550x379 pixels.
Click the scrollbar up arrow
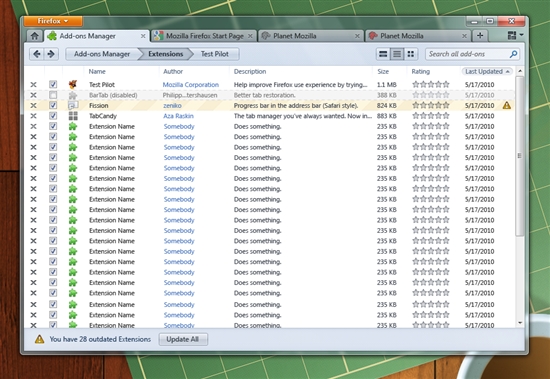pos(520,71)
